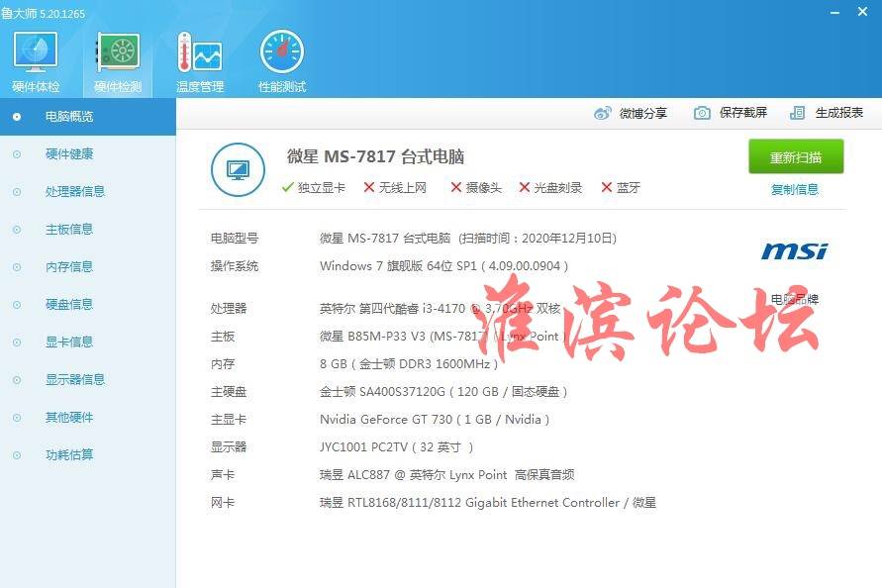Screen dimensions: 882x588
Task: Open the 硬件体检 hardware checkup icon
Action: click(35, 52)
